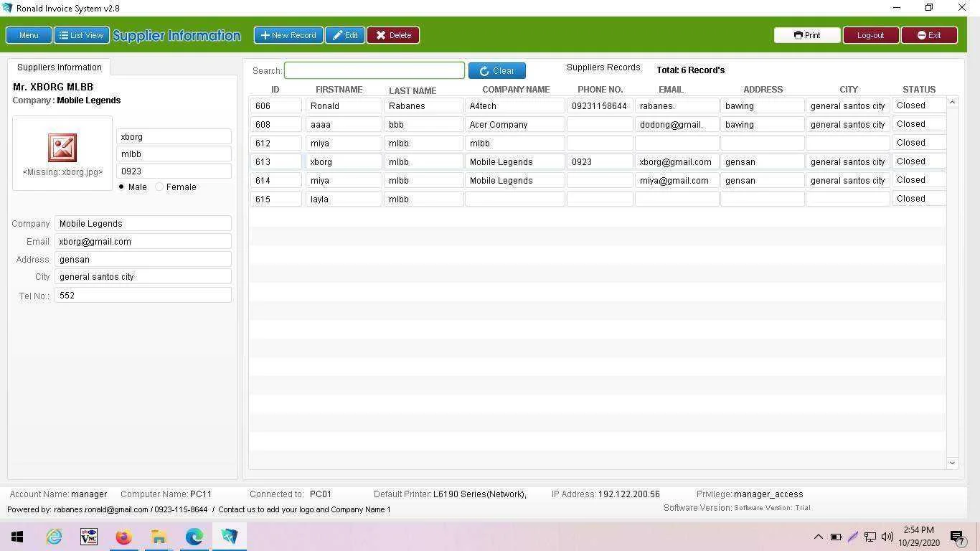Click the phone field showing 0923
Image resolution: width=980 pixels, height=551 pixels.
point(174,171)
